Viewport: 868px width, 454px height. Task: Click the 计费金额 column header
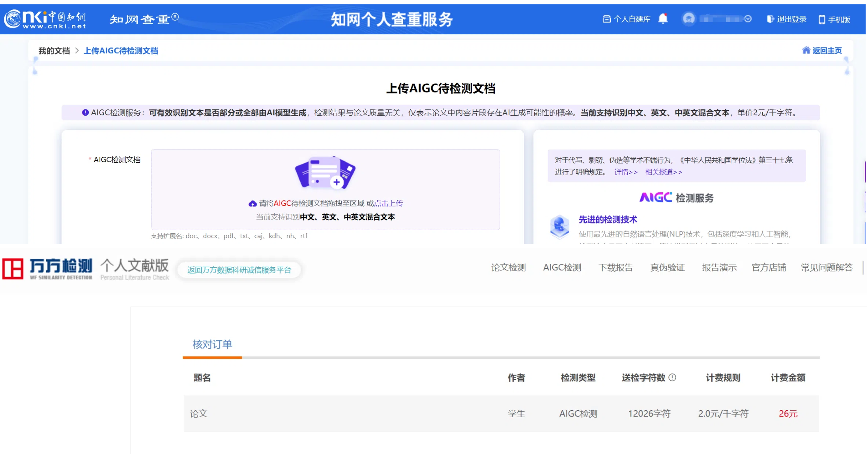(x=788, y=378)
